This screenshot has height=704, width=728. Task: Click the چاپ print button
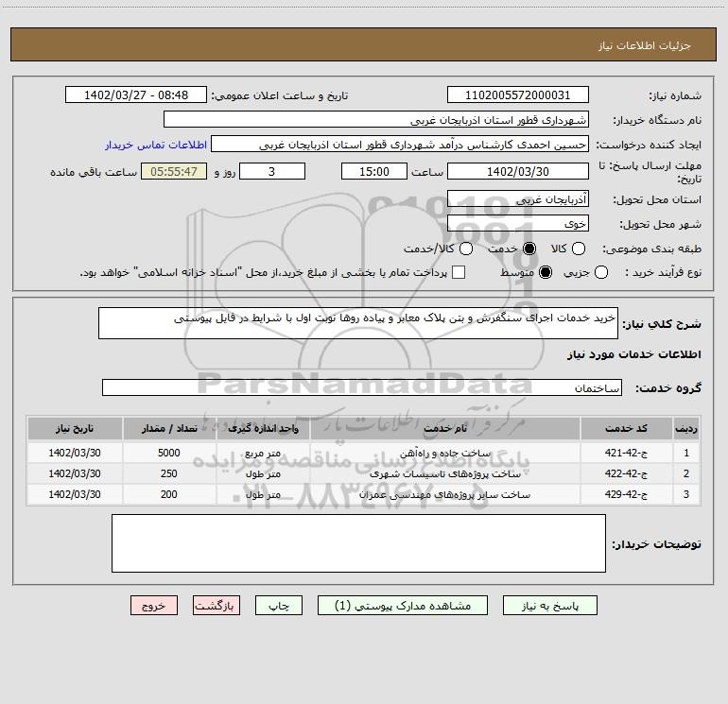[279, 606]
